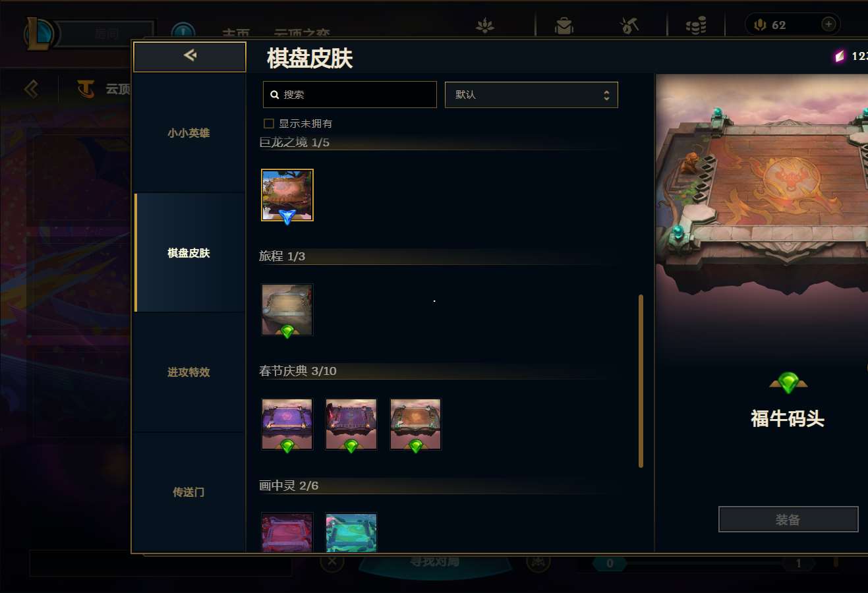Open the 默认 sort dropdown
Image resolution: width=868 pixels, height=593 pixels.
coord(531,95)
